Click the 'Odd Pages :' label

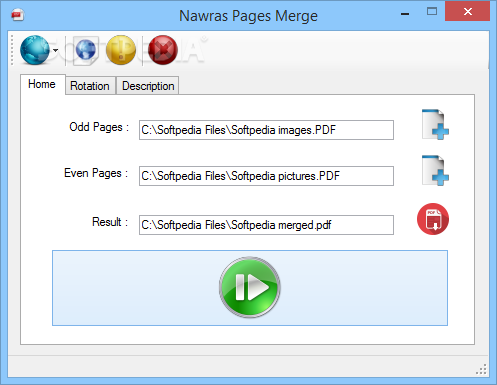point(99,127)
